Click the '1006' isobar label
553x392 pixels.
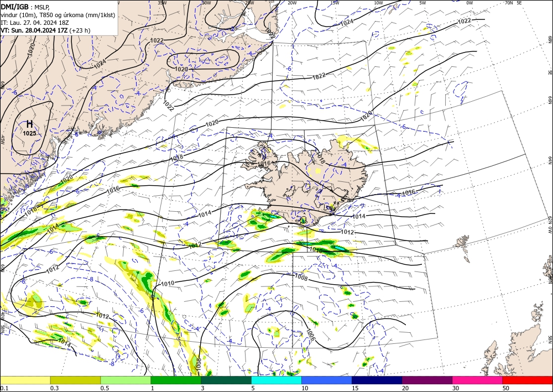(x=311, y=334)
